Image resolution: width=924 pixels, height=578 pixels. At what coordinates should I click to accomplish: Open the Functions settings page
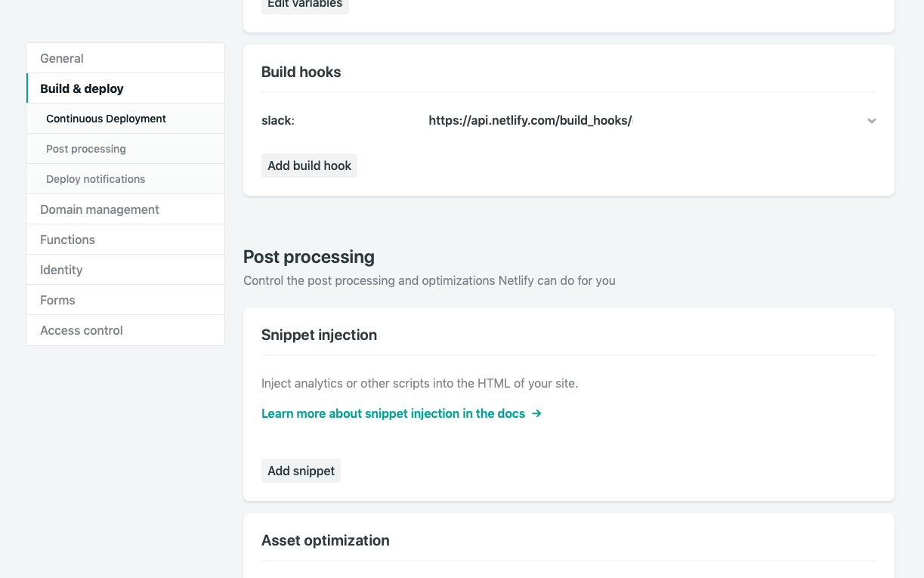tap(67, 240)
